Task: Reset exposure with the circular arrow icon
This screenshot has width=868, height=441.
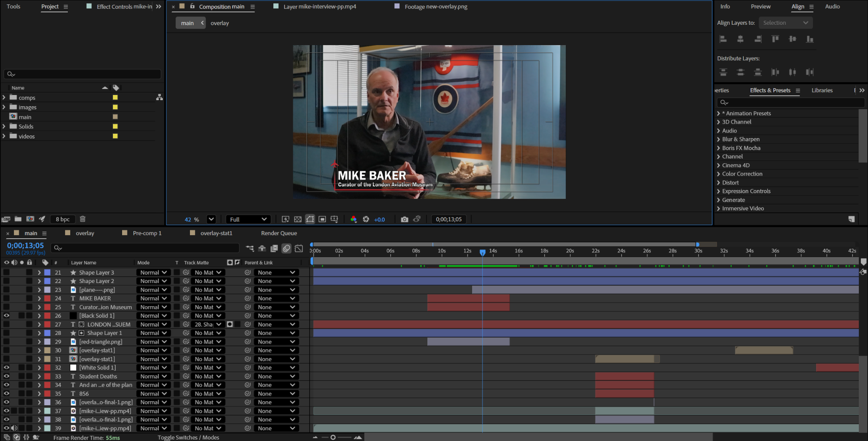Action: 366,219
